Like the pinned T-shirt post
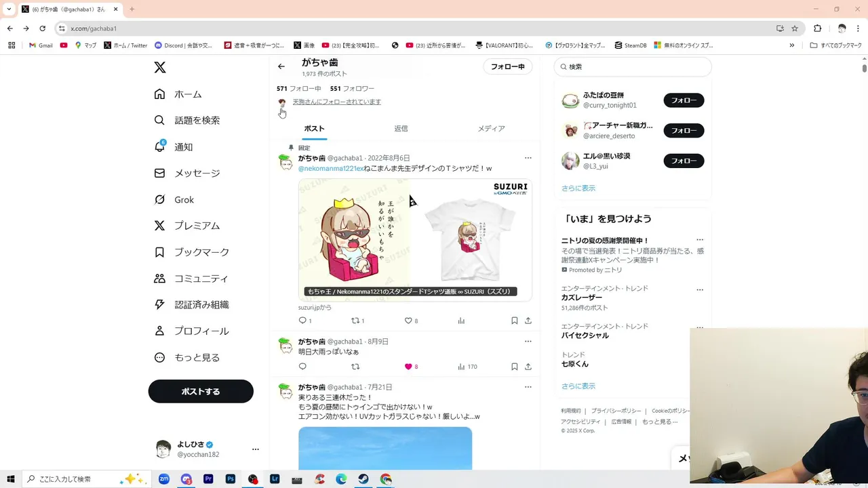The height and width of the screenshot is (488, 868). point(408,321)
